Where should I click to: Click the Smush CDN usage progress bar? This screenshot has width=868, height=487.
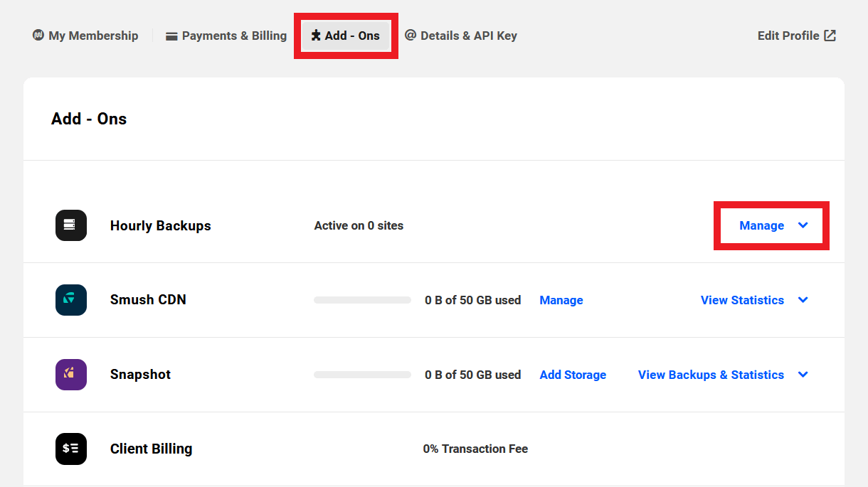362,300
